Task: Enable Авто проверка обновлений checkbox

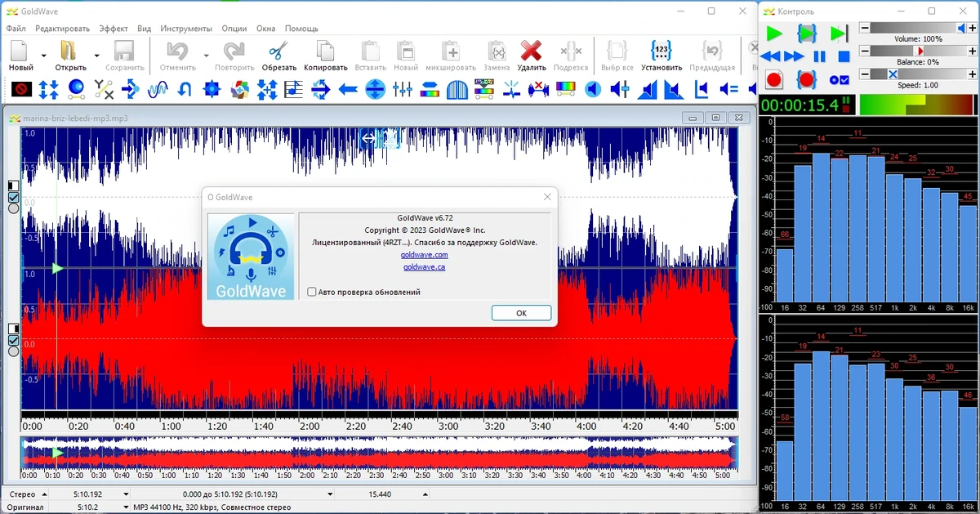Action: point(311,292)
